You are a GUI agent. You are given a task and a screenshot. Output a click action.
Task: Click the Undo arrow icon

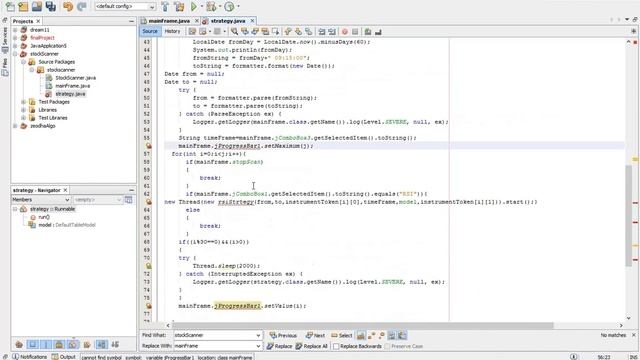click(68, 7)
